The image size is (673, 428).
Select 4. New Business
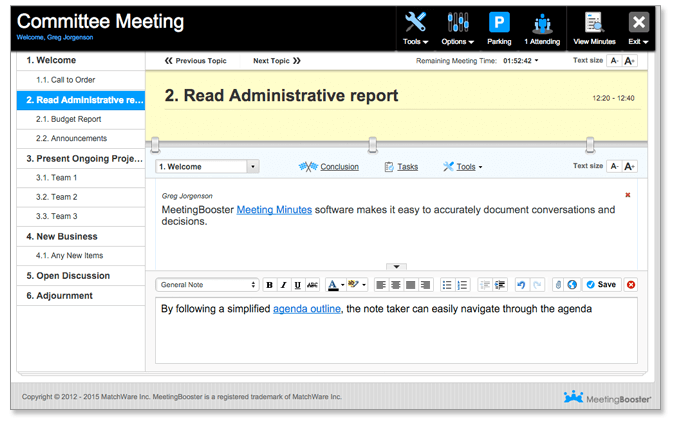(x=81, y=237)
